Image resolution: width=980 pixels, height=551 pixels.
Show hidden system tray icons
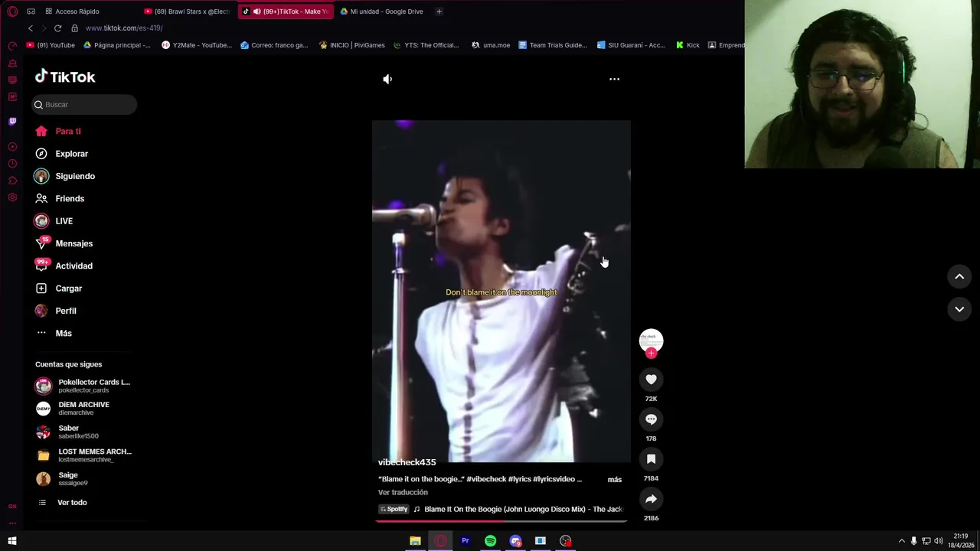pos(901,541)
